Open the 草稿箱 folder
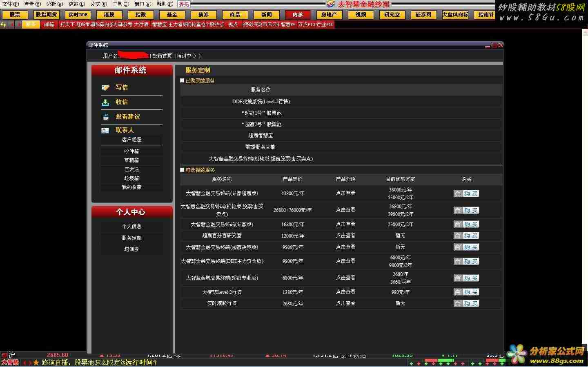 pyautogui.click(x=131, y=160)
